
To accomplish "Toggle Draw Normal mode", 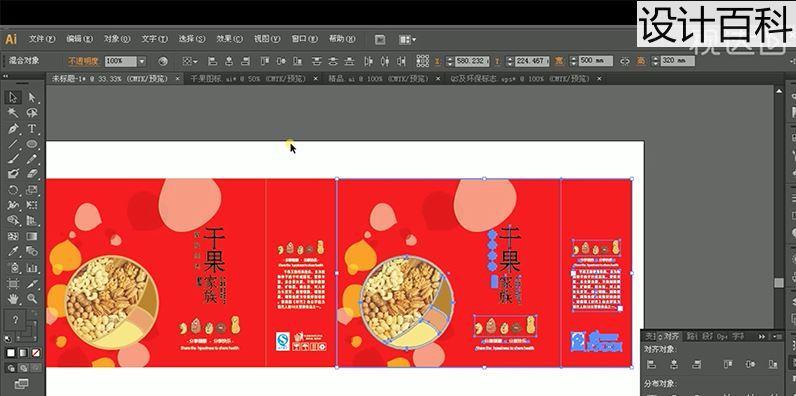I will (x=11, y=368).
